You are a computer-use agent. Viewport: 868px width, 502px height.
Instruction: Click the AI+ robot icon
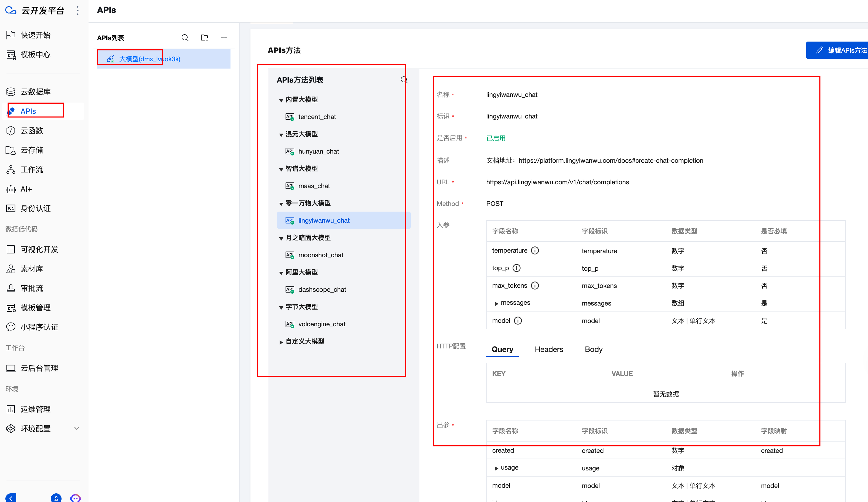click(x=11, y=189)
